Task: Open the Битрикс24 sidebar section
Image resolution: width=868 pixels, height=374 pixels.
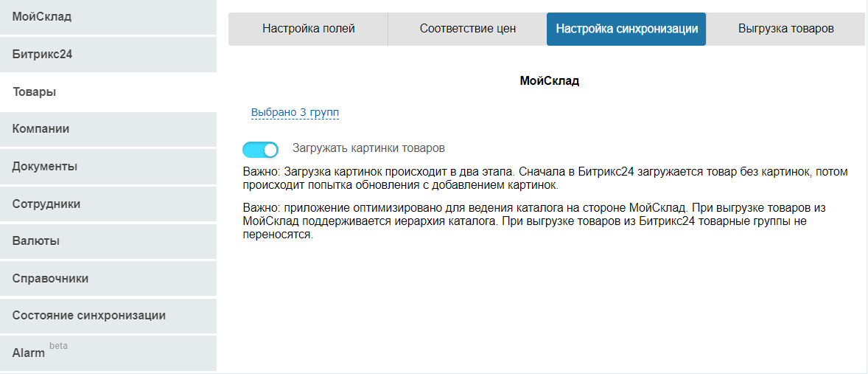Action: point(108,55)
